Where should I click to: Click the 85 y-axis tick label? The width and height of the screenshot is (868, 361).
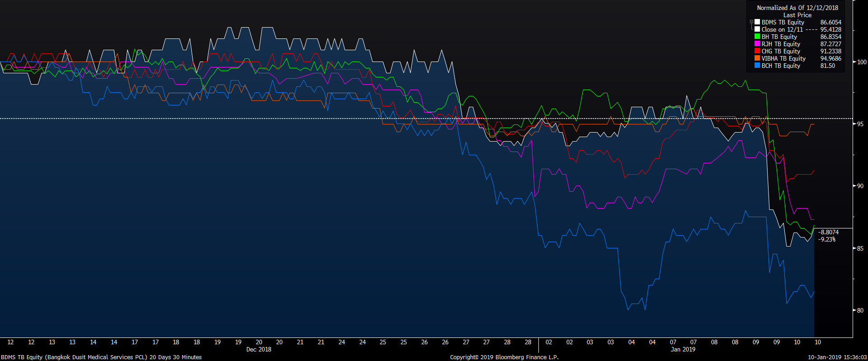click(x=860, y=248)
